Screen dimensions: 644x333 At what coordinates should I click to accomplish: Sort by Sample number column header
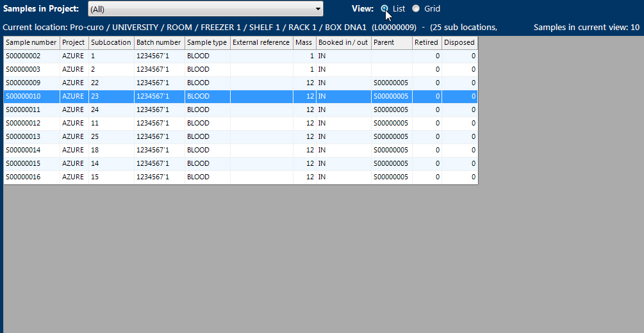point(31,43)
